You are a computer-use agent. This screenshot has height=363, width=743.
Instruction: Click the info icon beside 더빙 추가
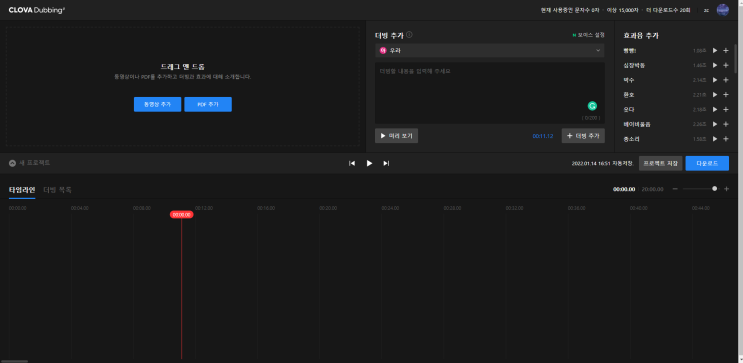pos(409,35)
